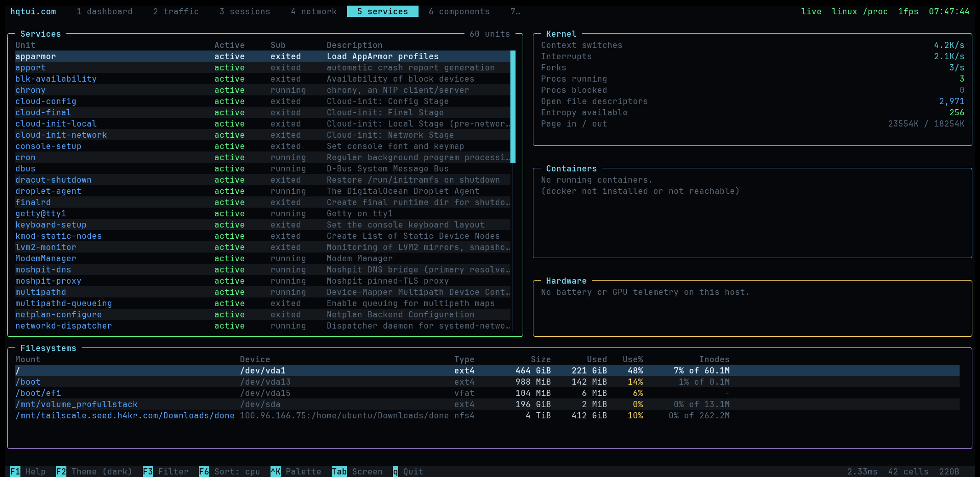Click the Open file descriptors value
The height and width of the screenshot is (477, 980).
point(952,101)
